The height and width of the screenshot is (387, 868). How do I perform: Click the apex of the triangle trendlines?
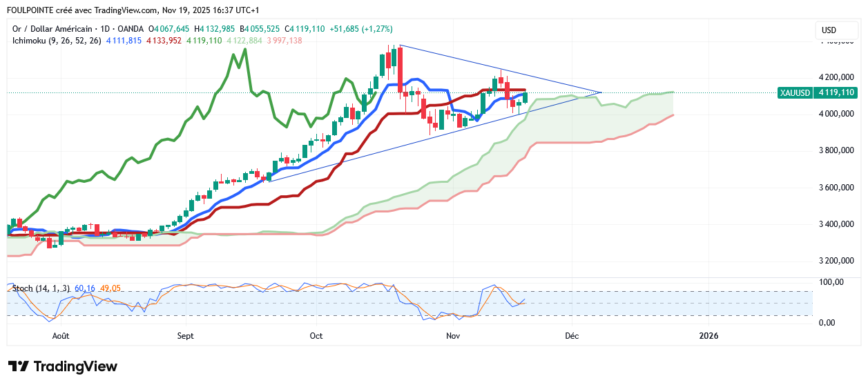(601, 92)
